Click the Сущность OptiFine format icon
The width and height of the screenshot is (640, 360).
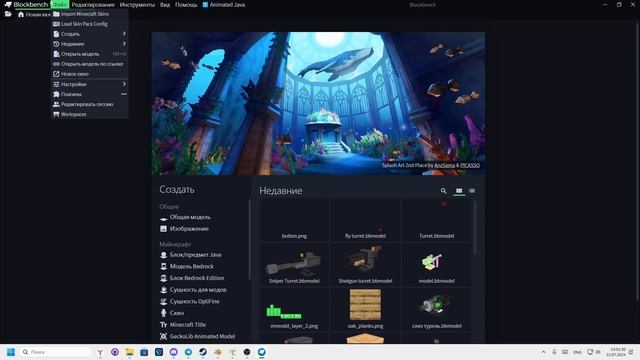coord(163,301)
